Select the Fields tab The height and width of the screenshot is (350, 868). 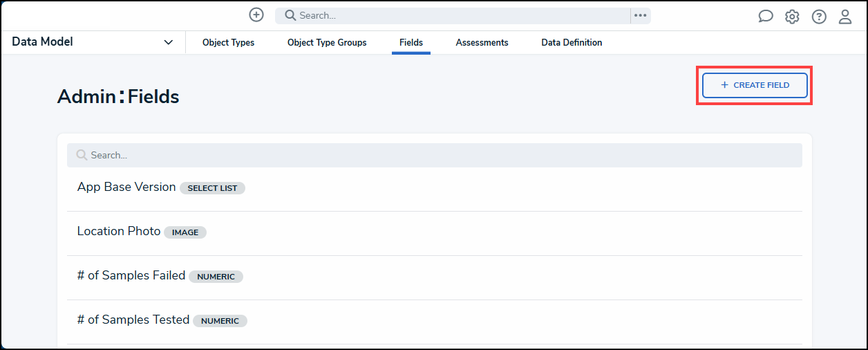411,43
